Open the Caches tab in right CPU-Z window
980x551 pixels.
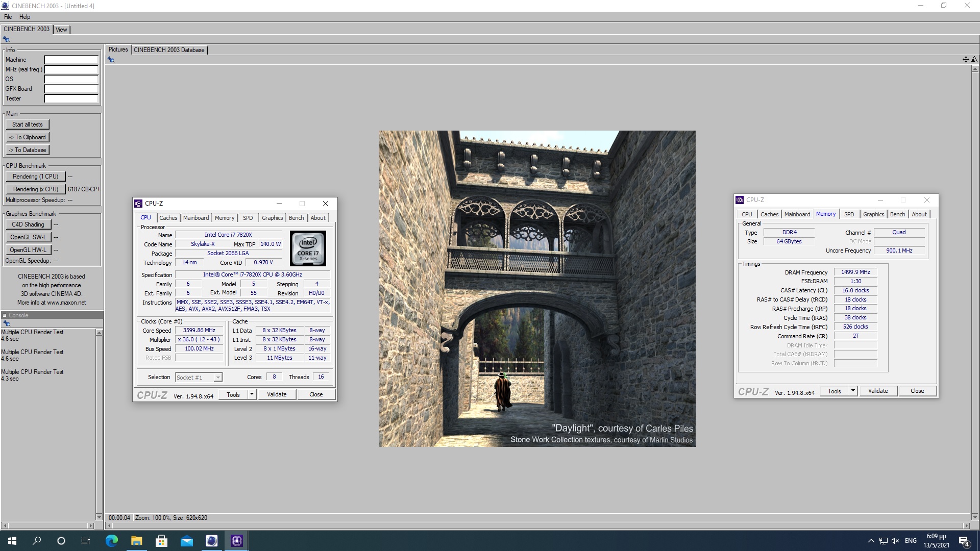(x=770, y=214)
